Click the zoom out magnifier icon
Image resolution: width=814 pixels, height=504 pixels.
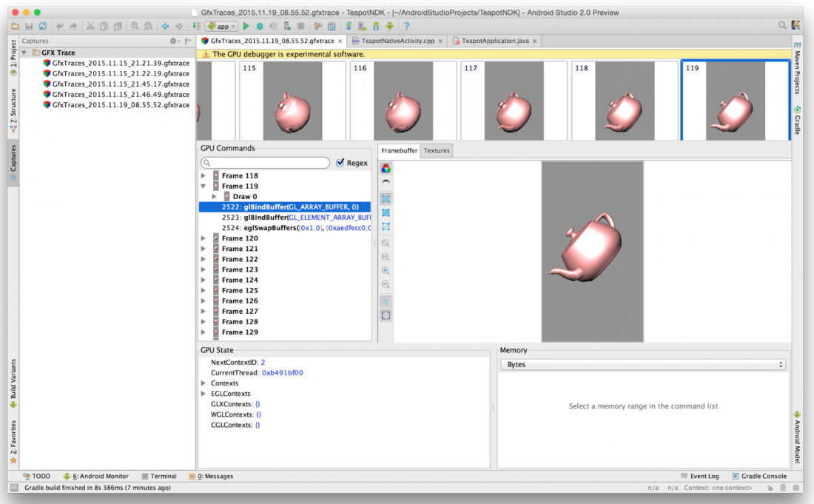pos(386,284)
